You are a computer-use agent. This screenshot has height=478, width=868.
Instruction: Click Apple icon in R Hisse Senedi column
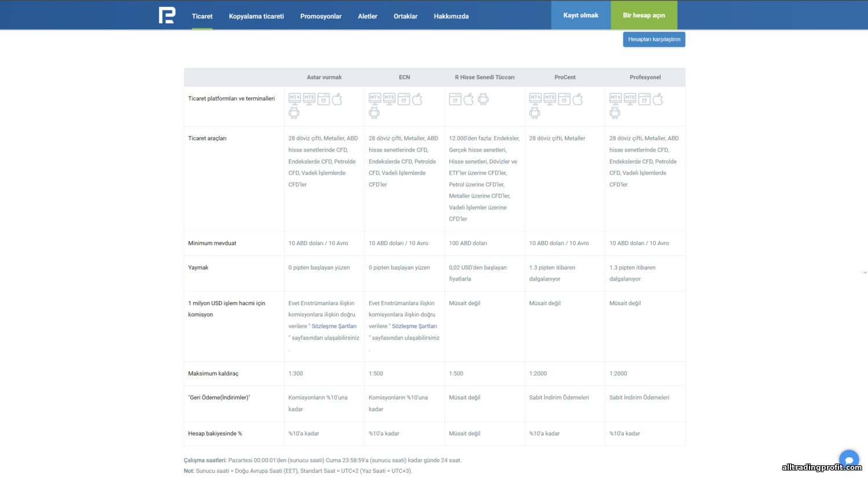pos(469,99)
